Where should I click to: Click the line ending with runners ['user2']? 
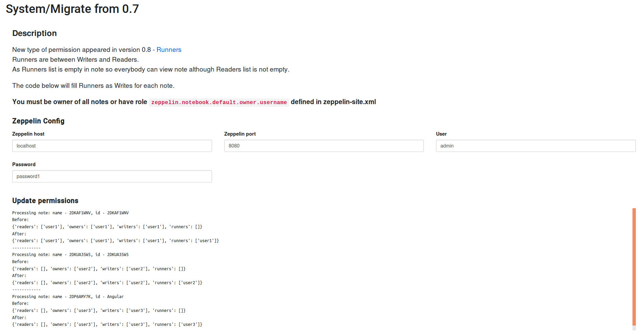coord(107,283)
